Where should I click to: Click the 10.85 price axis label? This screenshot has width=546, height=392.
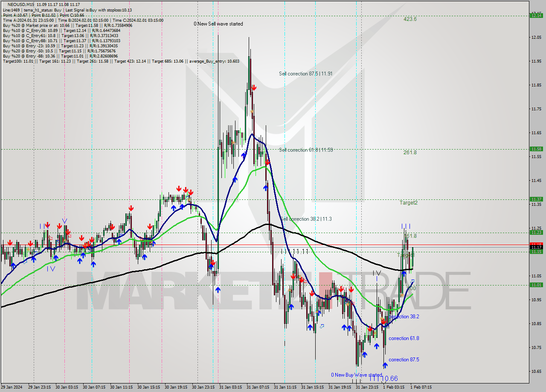click(536, 323)
